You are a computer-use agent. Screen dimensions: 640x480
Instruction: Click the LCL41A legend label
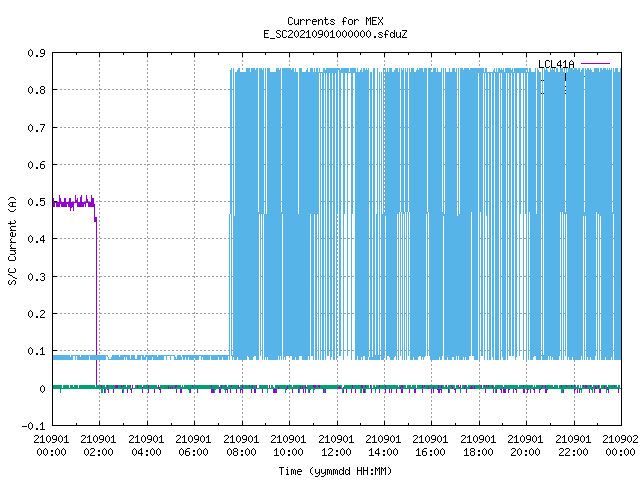[556, 64]
